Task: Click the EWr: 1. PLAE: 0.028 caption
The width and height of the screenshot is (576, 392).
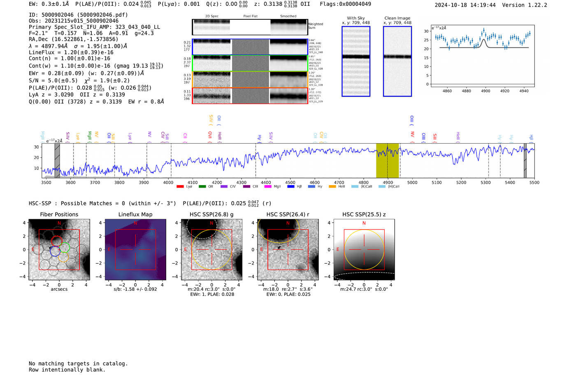Action: (x=212, y=295)
